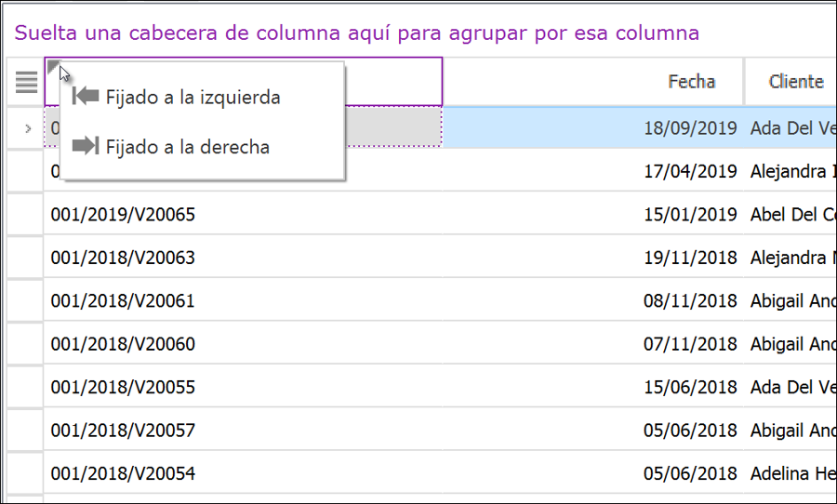Viewport: 837px width, 504px height.
Task: Select the 001/2018/V20063 cell
Action: (x=123, y=258)
